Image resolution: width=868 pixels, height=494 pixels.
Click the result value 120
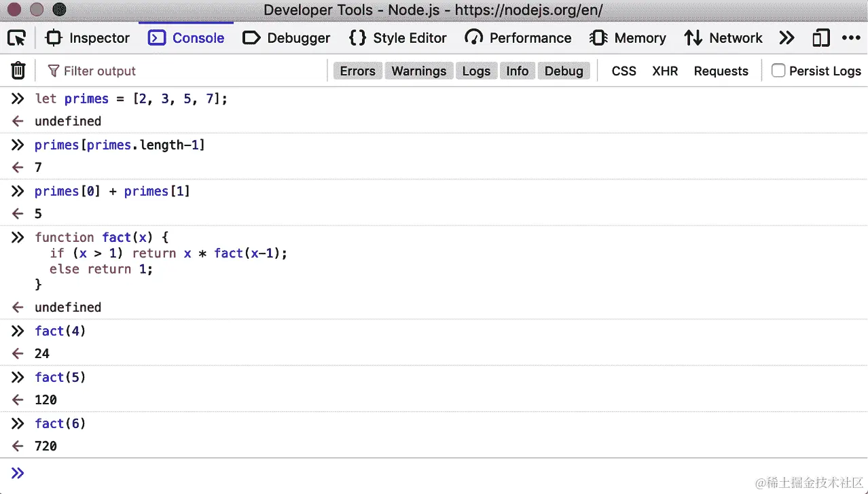click(46, 400)
